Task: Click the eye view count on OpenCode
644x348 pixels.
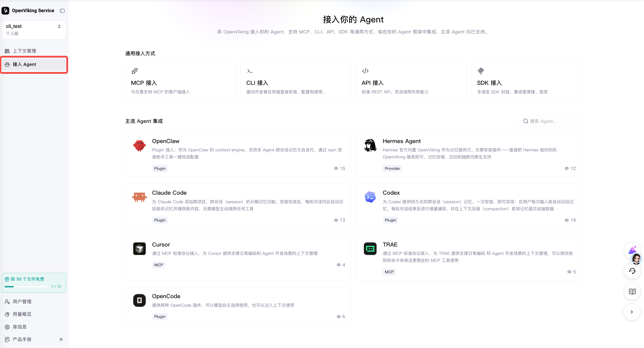Action: (341, 317)
